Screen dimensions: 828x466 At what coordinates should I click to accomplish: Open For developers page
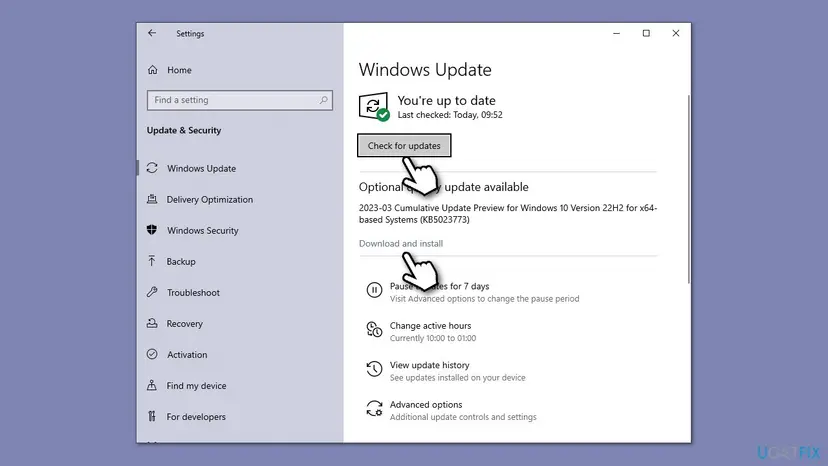196,417
